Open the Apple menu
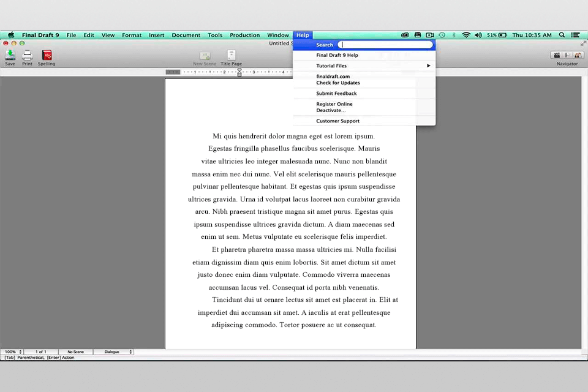588x392 pixels. pyautogui.click(x=11, y=35)
